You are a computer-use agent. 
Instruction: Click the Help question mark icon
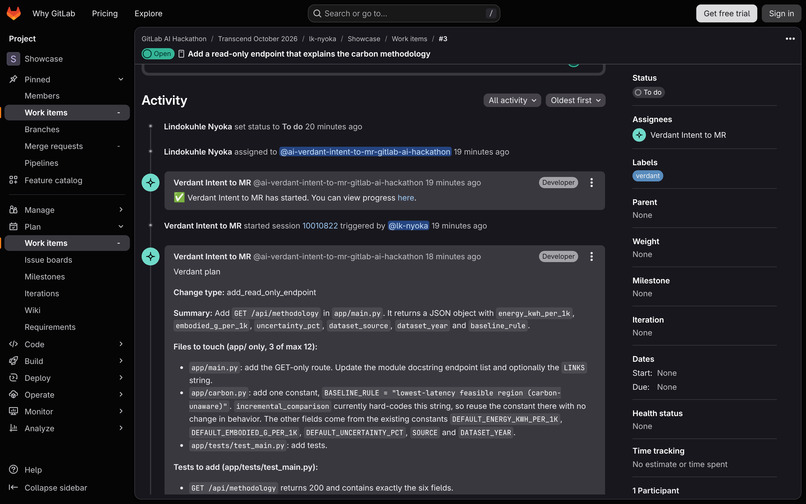[13, 470]
